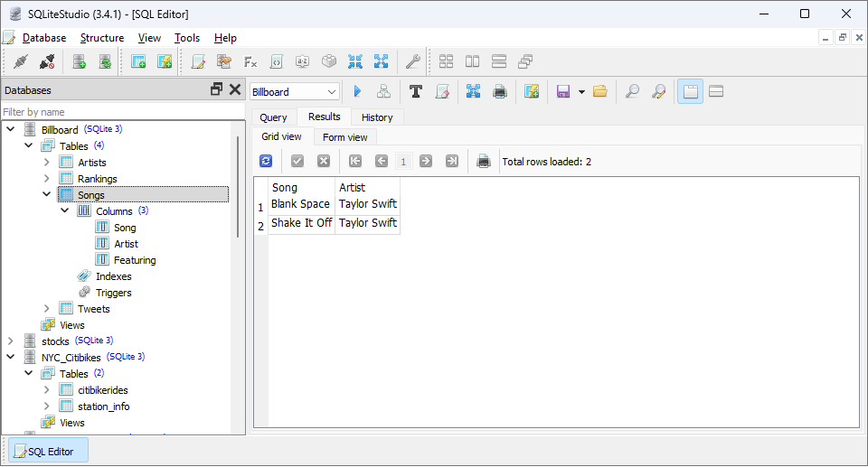Screen dimensions: 868x467
Task: Open the Billboard database dropdown
Action: click(295, 92)
